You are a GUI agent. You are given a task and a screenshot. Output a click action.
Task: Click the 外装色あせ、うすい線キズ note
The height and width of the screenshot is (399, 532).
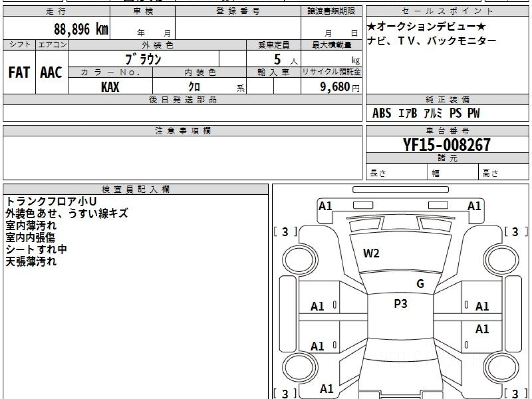tap(66, 214)
